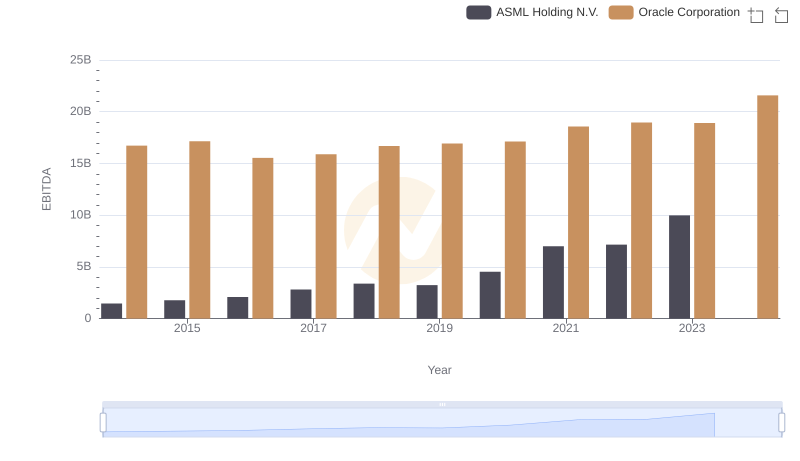Click the Oracle Corporation legend label

(689, 12)
